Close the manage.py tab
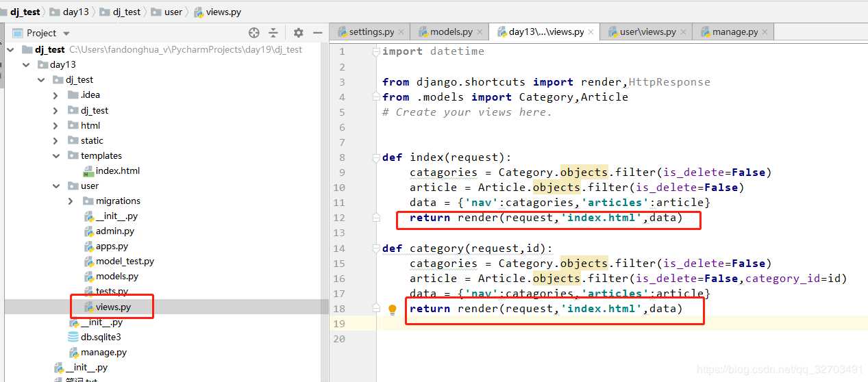 point(766,31)
